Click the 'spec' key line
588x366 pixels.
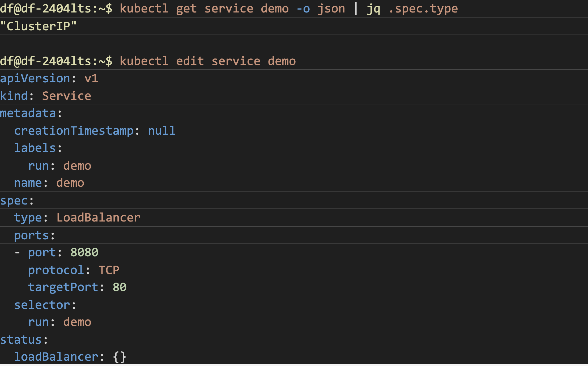(x=14, y=201)
